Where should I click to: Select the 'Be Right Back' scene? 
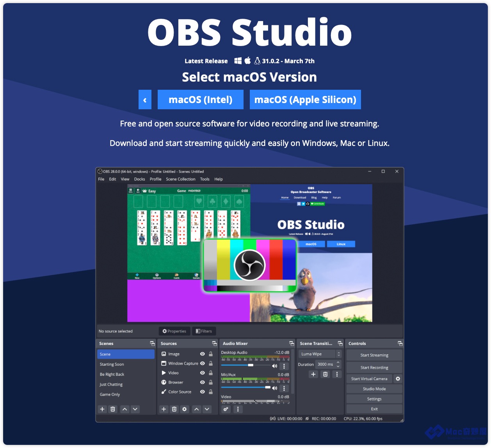click(x=126, y=375)
